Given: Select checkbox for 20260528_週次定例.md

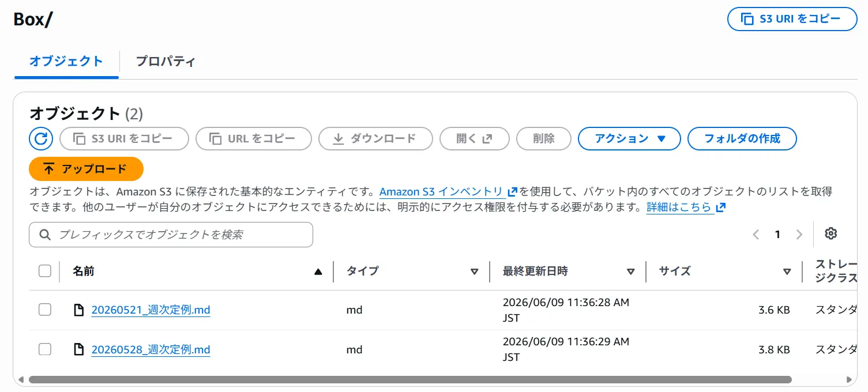Looking at the screenshot, I should (x=45, y=349).
